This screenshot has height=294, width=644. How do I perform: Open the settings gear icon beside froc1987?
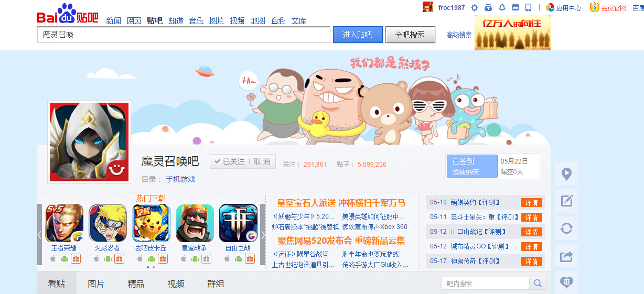click(475, 7)
